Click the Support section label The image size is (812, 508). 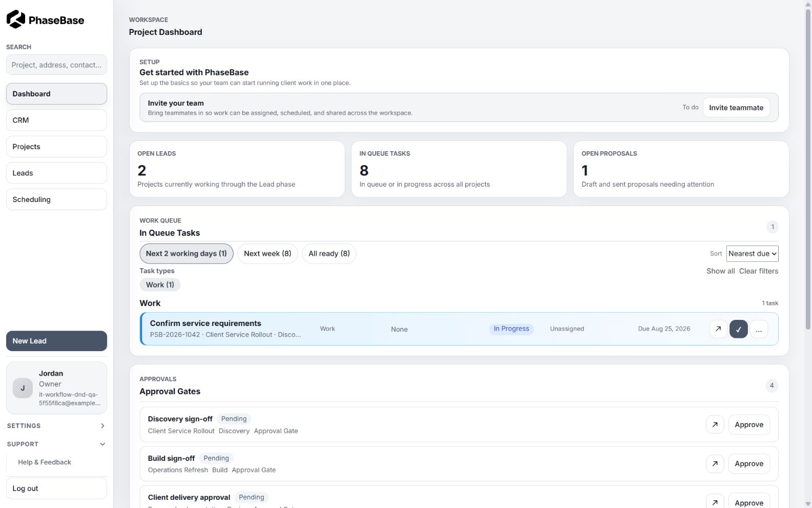click(23, 444)
